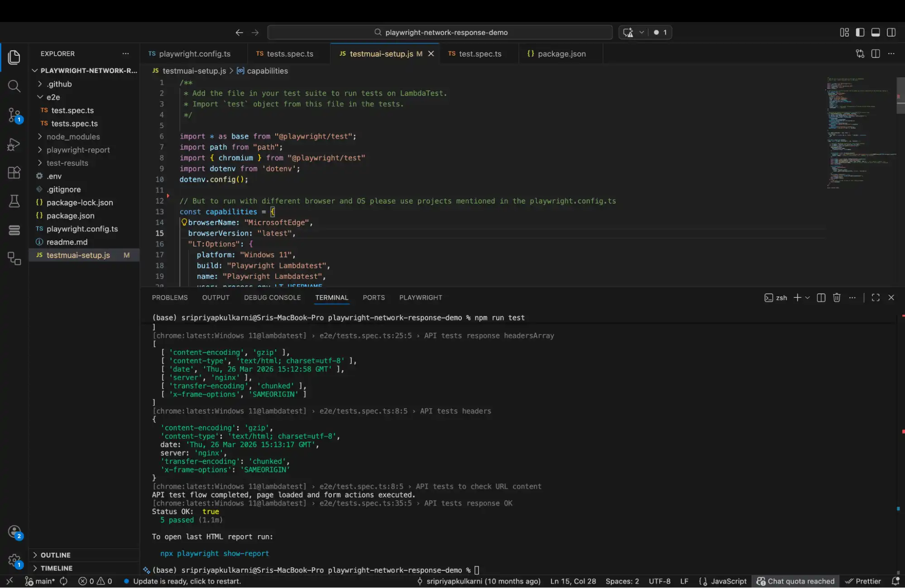Toggle the primary side bar
Image resolution: width=905 pixels, height=588 pixels.
pyautogui.click(x=860, y=33)
